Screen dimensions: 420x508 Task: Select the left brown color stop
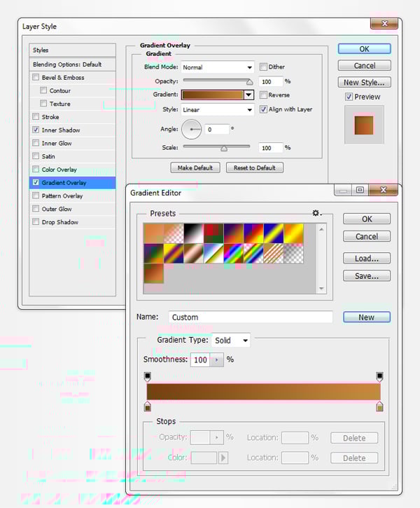pyautogui.click(x=148, y=406)
